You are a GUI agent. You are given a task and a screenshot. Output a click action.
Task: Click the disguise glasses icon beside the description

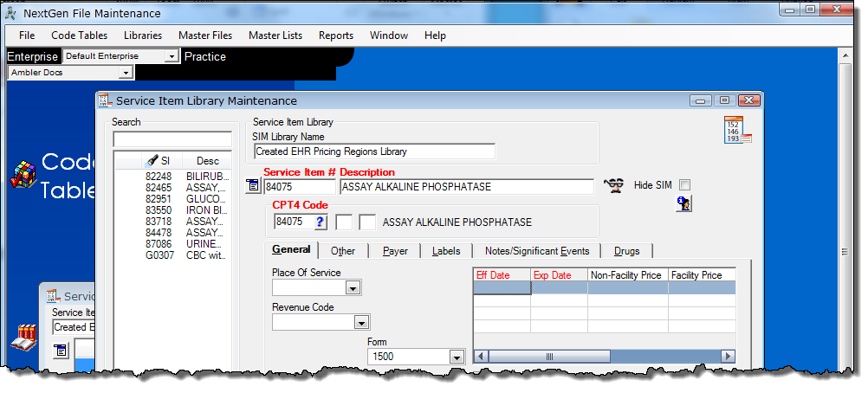614,185
